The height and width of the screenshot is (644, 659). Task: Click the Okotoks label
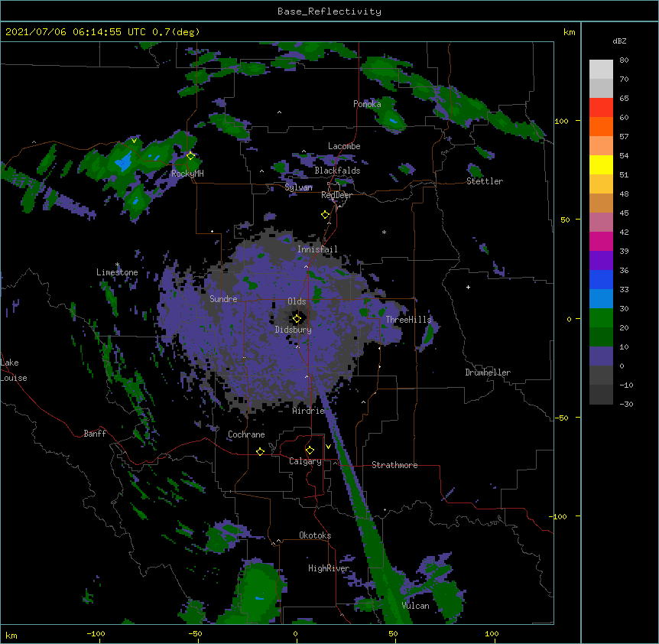pos(315,535)
